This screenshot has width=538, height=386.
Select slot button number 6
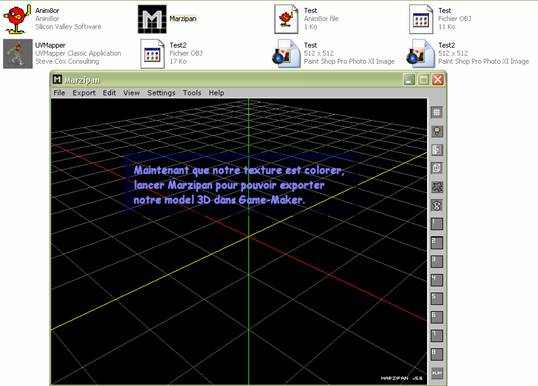[437, 317]
